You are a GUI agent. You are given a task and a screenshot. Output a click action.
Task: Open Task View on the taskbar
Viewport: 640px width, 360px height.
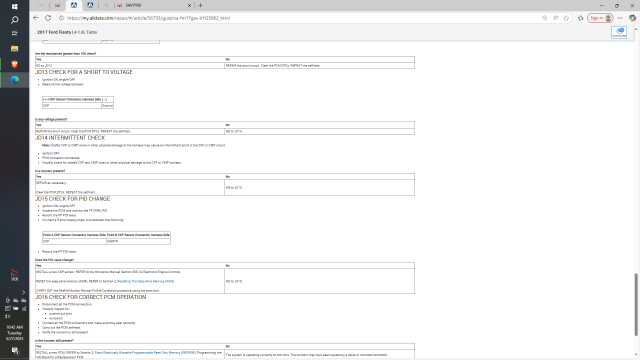[14, 33]
